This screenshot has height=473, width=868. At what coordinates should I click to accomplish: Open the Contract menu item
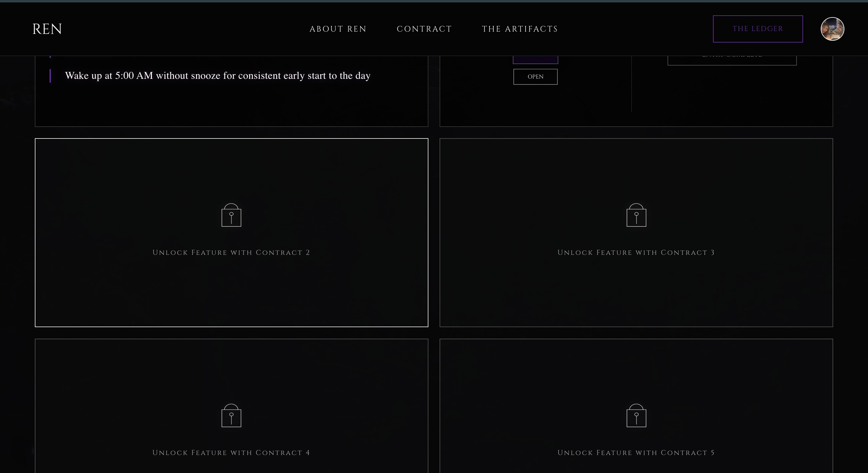click(x=424, y=29)
